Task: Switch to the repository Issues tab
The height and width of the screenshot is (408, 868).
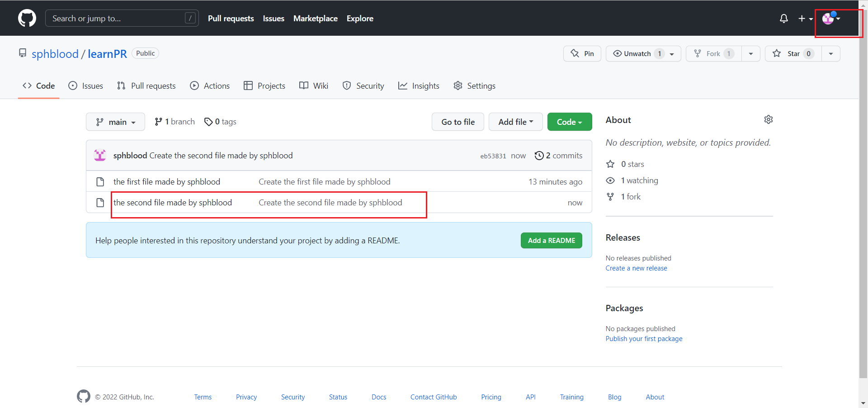Action: coord(85,85)
